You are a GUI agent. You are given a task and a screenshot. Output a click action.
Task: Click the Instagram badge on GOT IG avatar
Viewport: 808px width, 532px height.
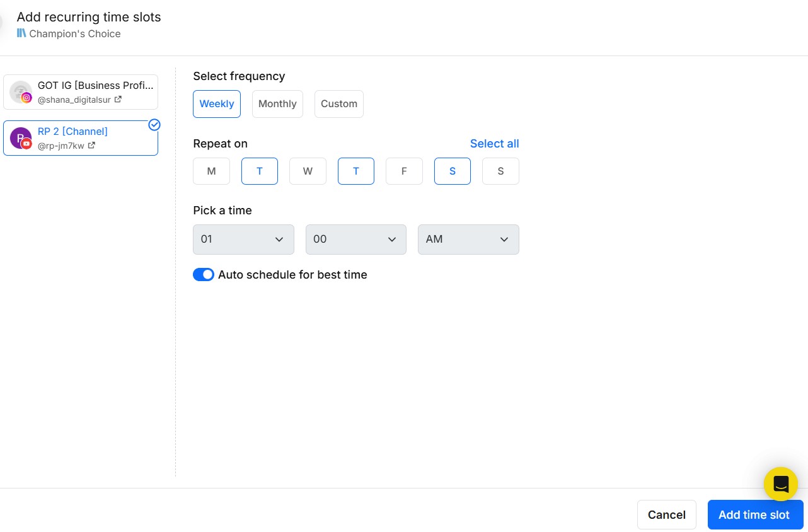[x=26, y=98]
